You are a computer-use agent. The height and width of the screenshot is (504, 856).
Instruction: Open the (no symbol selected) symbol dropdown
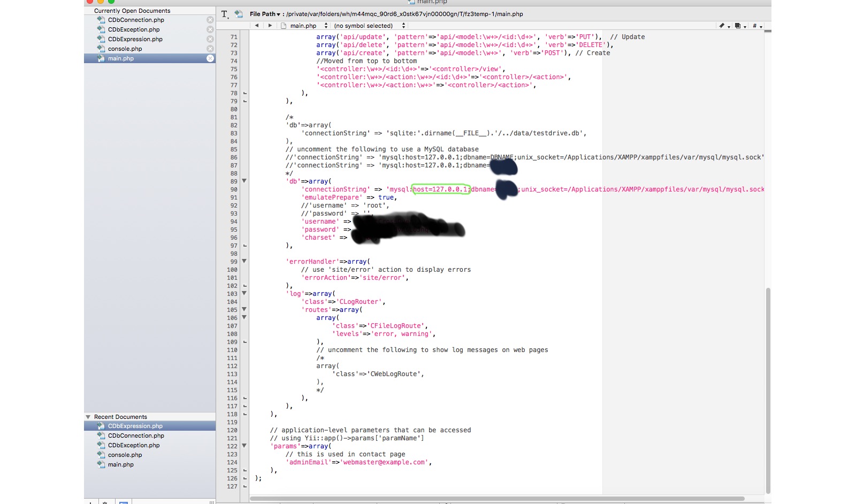(404, 25)
